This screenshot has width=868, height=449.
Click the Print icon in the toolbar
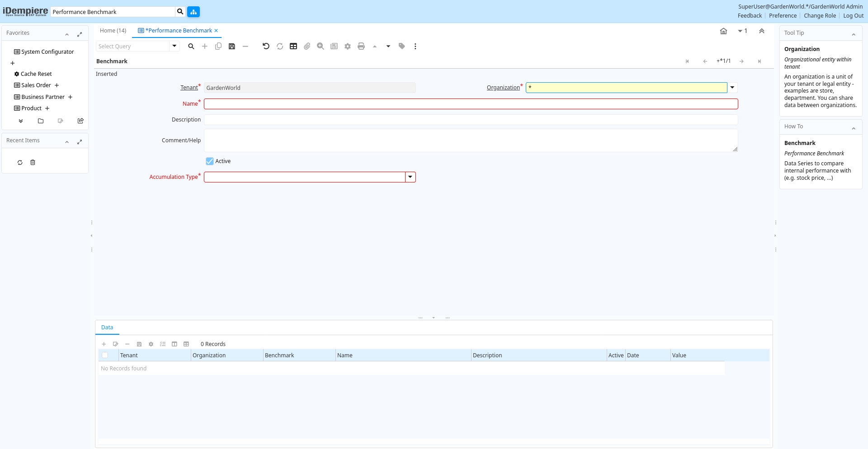[x=361, y=46]
